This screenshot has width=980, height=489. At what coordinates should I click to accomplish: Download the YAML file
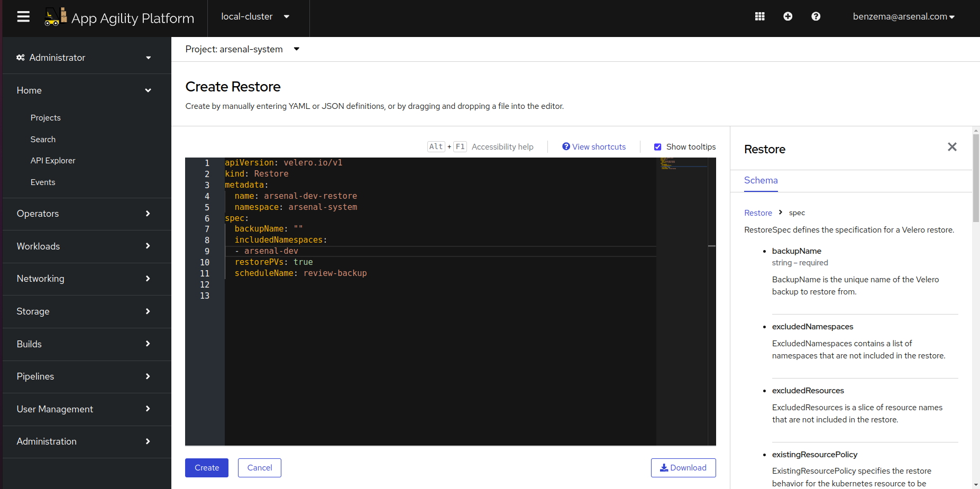[683, 468]
